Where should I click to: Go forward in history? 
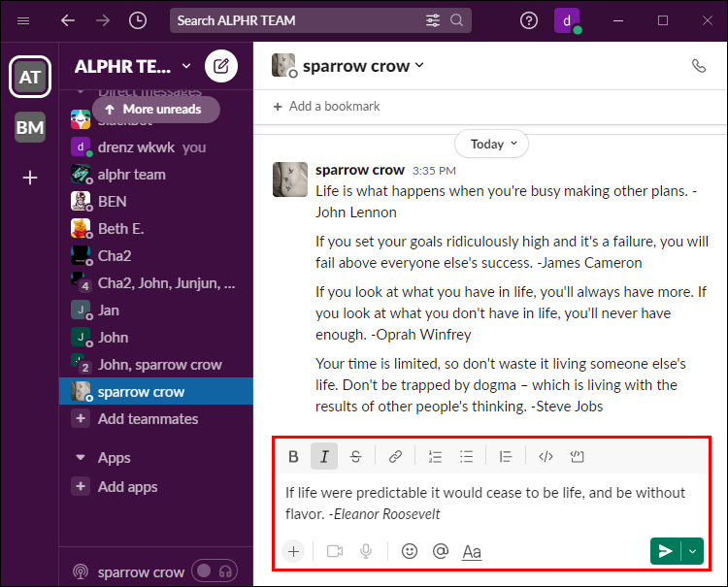(x=103, y=20)
